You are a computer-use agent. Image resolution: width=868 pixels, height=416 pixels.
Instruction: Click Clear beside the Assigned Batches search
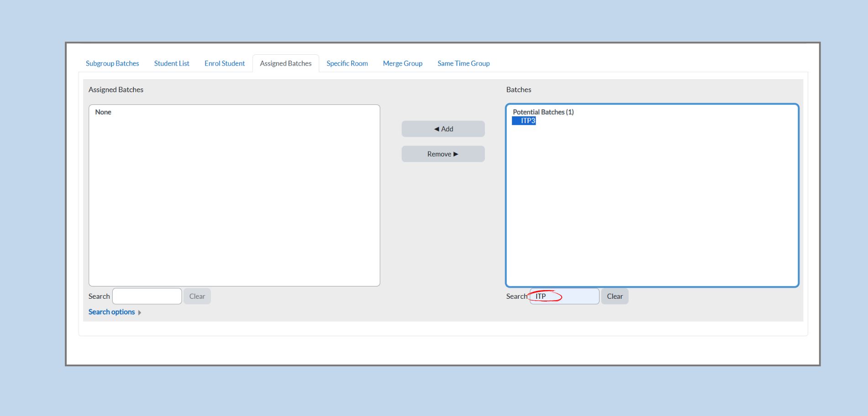tap(197, 296)
